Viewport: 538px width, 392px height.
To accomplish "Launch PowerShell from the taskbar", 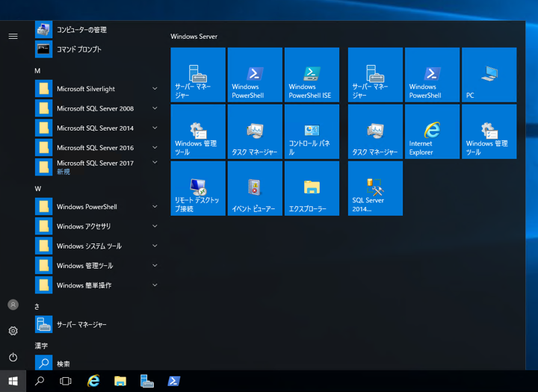I will pyautogui.click(x=173, y=381).
